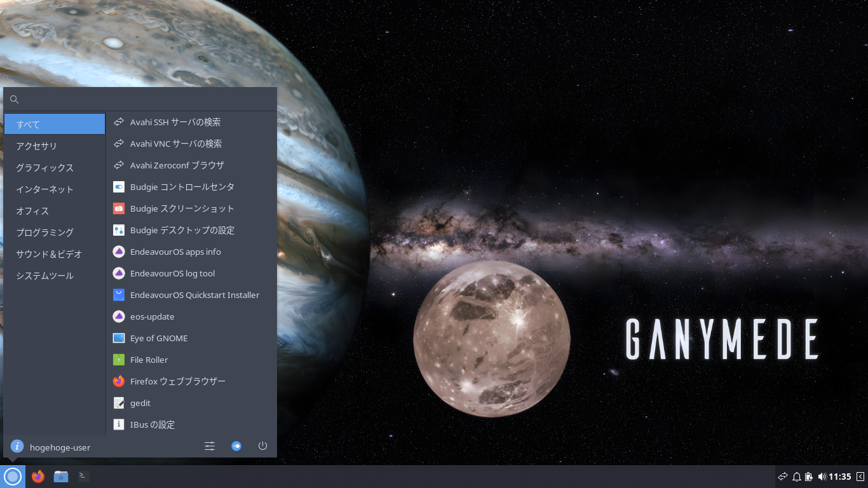Launch Avahi VNC サーバの検索
The width and height of the screenshot is (868, 488).
point(191,144)
